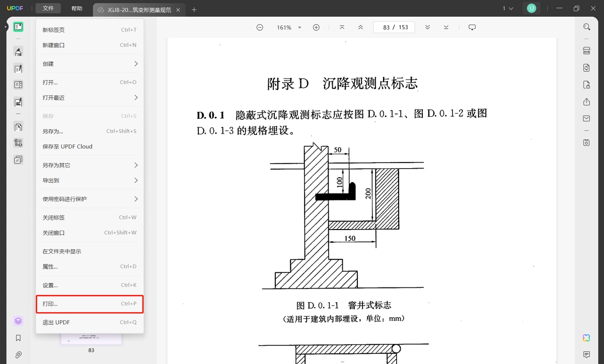Viewport: 604px width, 364px height.
Task: Expand the 打开最近 submenu
Action: (90, 98)
